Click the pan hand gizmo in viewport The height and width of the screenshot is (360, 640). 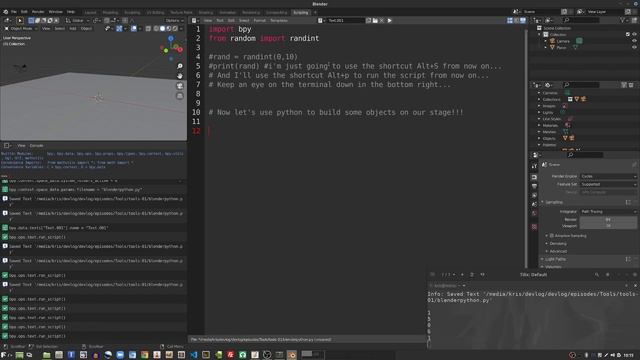(180, 76)
